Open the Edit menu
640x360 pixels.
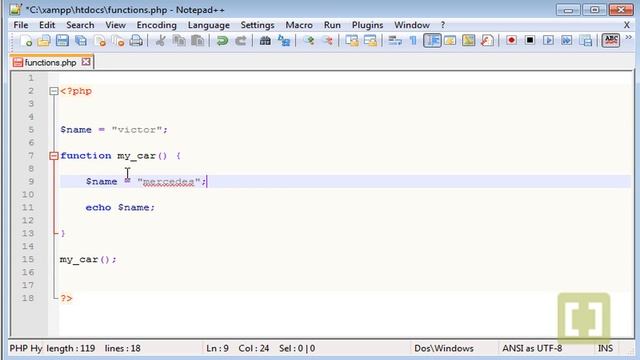coord(47,25)
